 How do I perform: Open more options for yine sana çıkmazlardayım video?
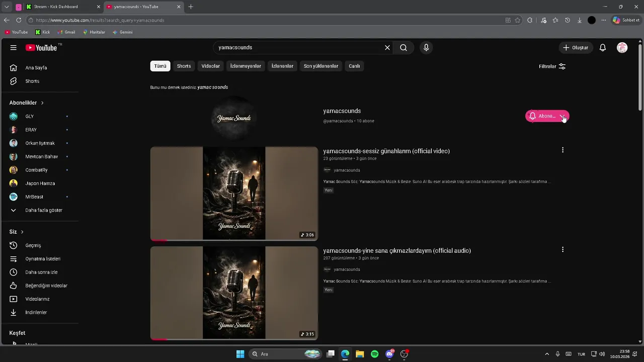(562, 249)
